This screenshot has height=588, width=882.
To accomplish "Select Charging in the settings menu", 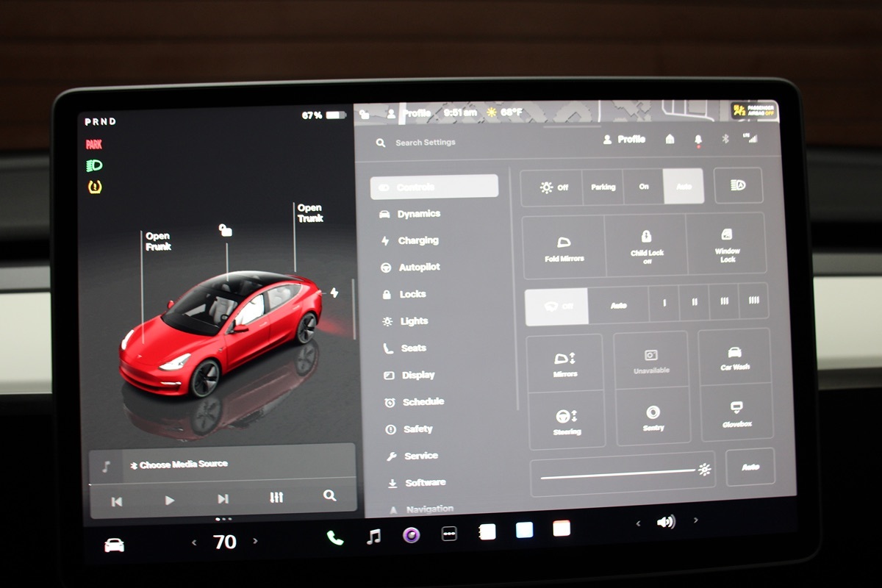I will (x=417, y=241).
